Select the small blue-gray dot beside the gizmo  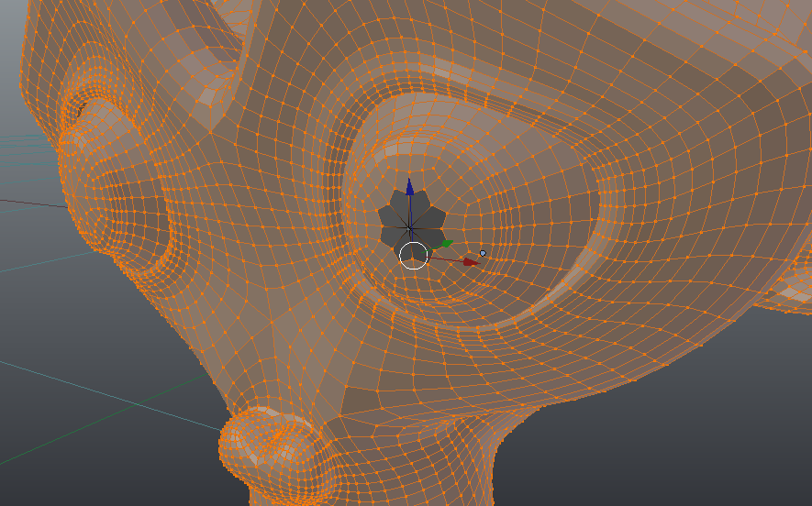tap(484, 253)
